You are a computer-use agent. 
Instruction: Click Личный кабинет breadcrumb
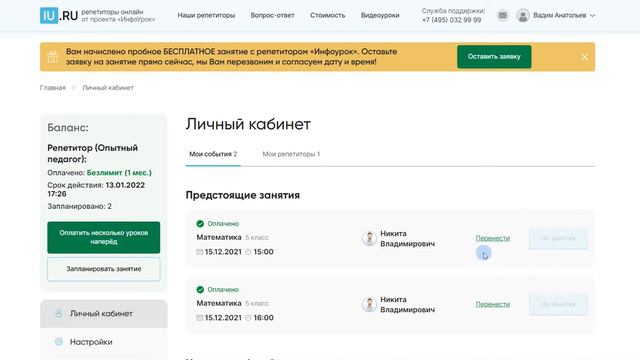coord(108,88)
